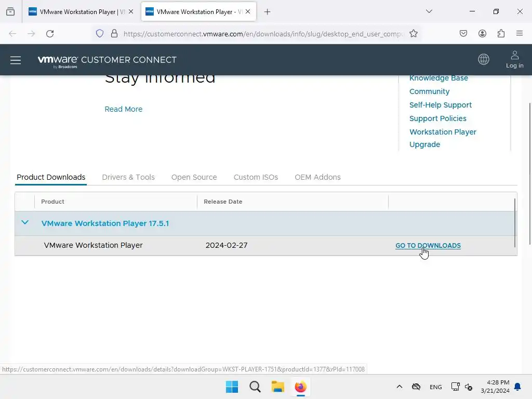Image resolution: width=532 pixels, height=399 pixels.
Task: Click the Firefox taskbar icon
Action: (x=301, y=387)
